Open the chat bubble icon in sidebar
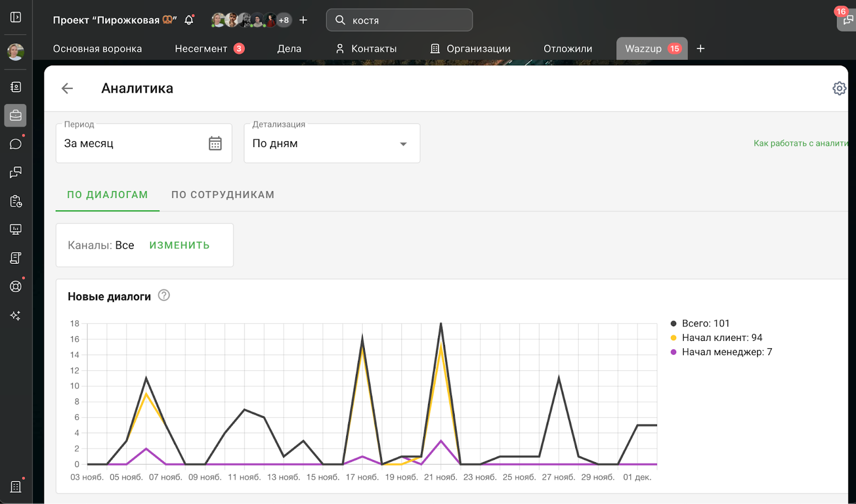Image resolution: width=856 pixels, height=504 pixels. (x=16, y=144)
